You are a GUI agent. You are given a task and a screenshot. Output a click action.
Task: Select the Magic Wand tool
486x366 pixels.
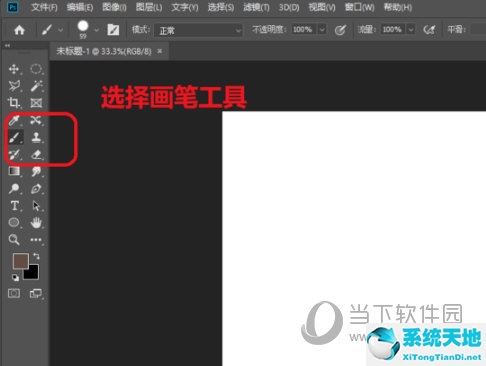click(36, 86)
